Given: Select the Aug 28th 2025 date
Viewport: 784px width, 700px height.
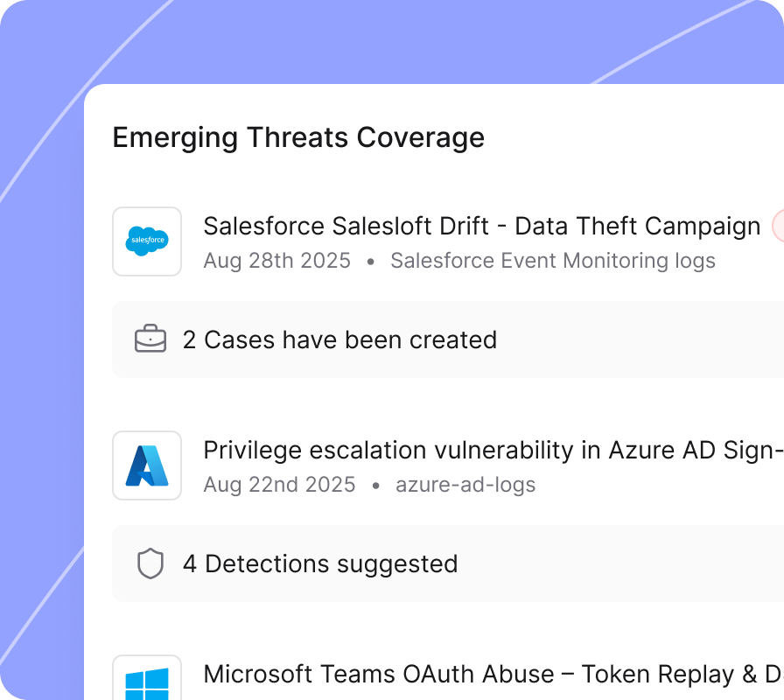Looking at the screenshot, I should (276, 261).
